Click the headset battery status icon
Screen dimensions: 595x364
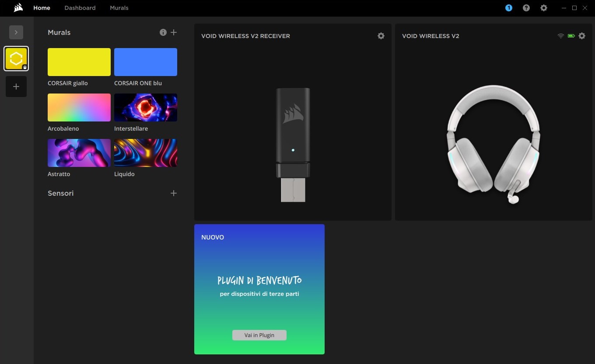571,36
